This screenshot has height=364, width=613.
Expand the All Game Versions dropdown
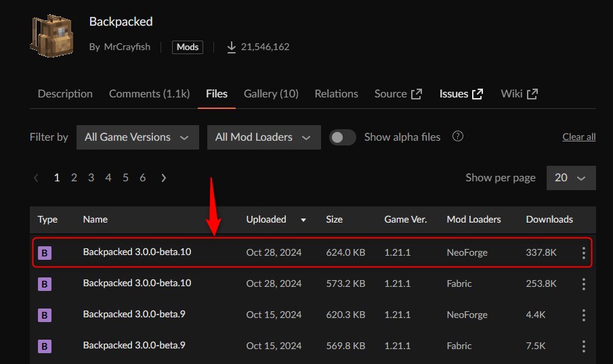138,137
